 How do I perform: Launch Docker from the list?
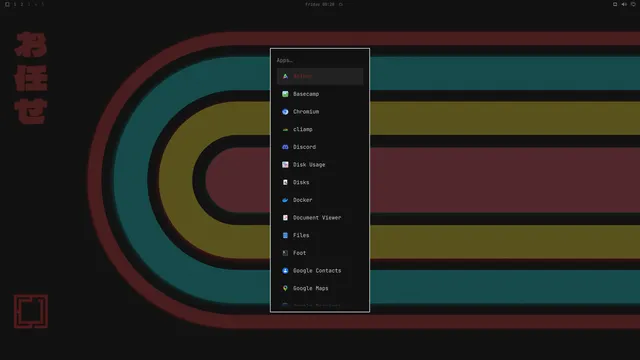tap(320, 200)
